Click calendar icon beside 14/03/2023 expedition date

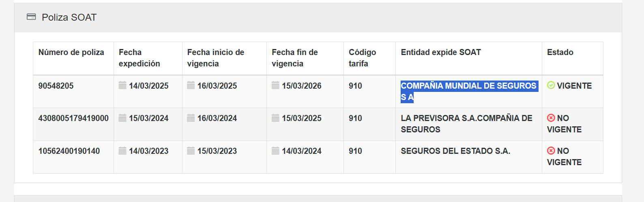point(122,151)
